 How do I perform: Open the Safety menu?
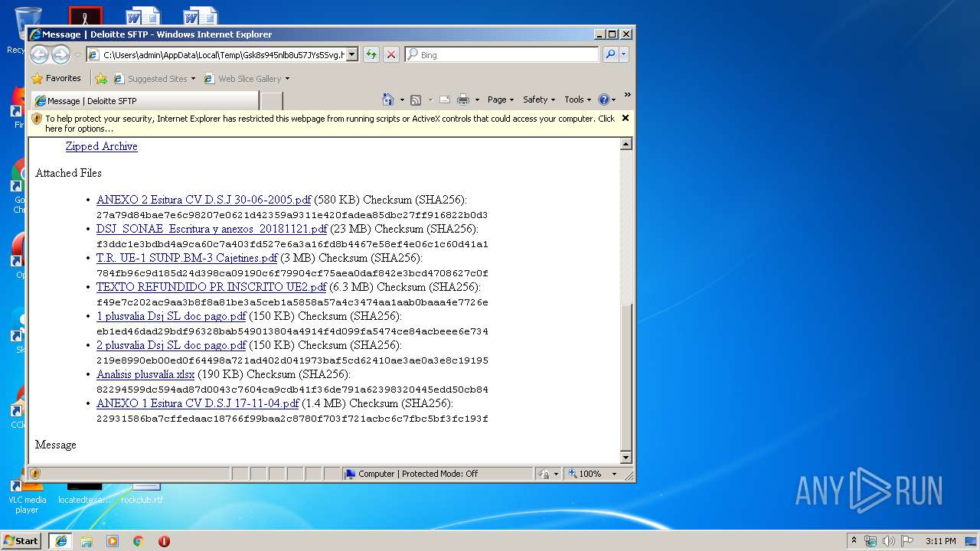coord(539,99)
